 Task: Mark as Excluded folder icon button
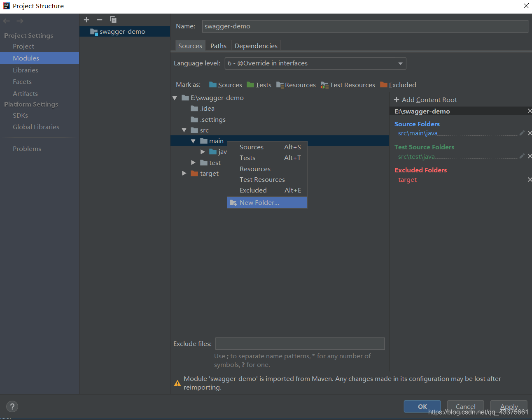(398, 85)
